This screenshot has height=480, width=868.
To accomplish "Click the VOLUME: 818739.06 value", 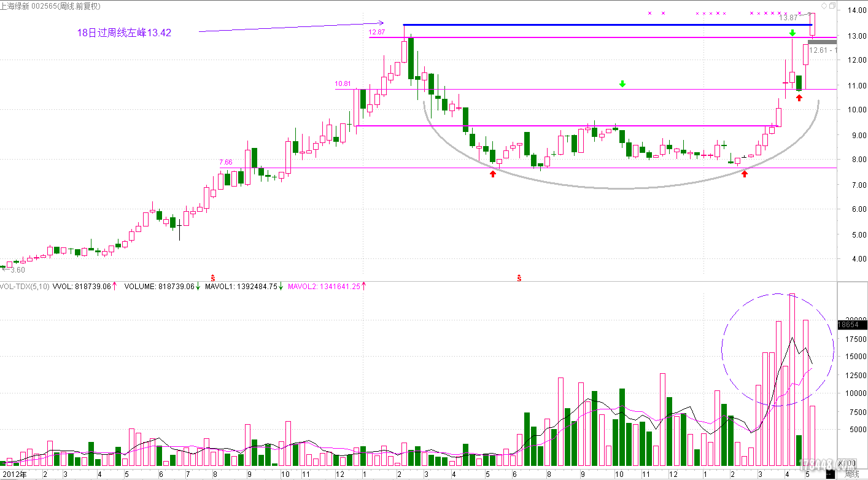I will click(x=158, y=286).
